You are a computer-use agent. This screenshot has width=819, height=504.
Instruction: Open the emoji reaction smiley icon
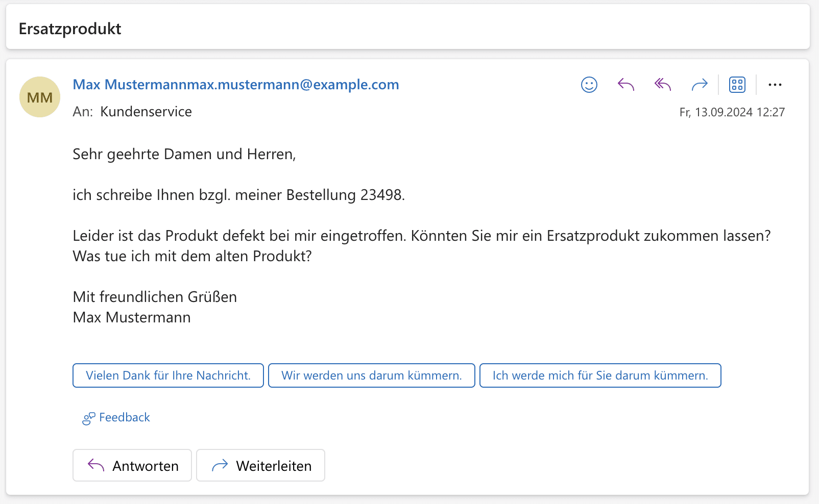tap(589, 85)
